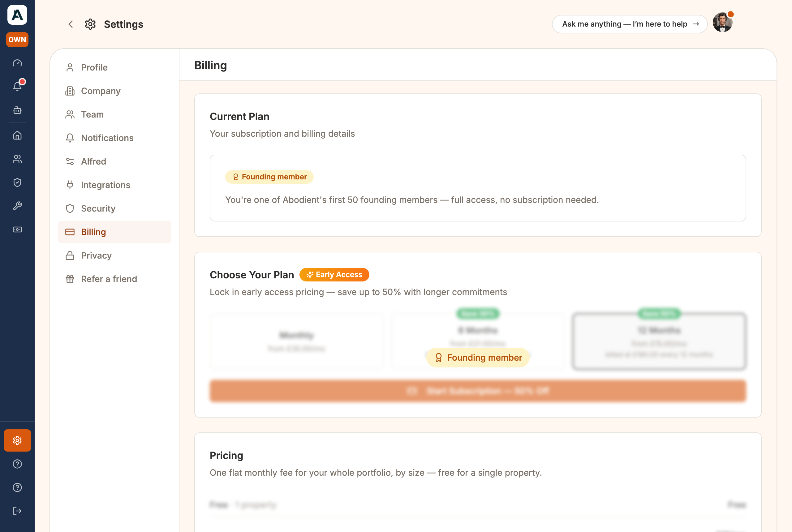
Task: Click the Start Subscription button
Action: click(478, 391)
